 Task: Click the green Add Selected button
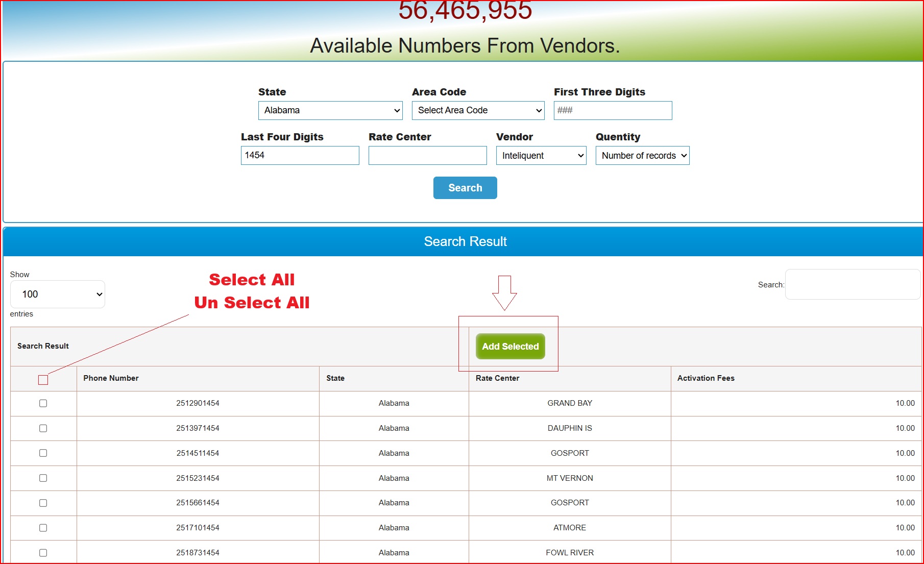click(510, 347)
